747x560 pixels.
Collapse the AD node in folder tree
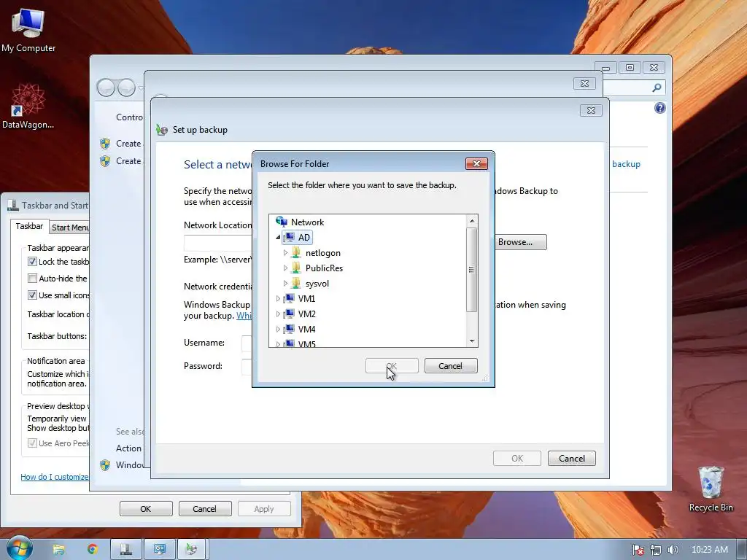tap(278, 237)
